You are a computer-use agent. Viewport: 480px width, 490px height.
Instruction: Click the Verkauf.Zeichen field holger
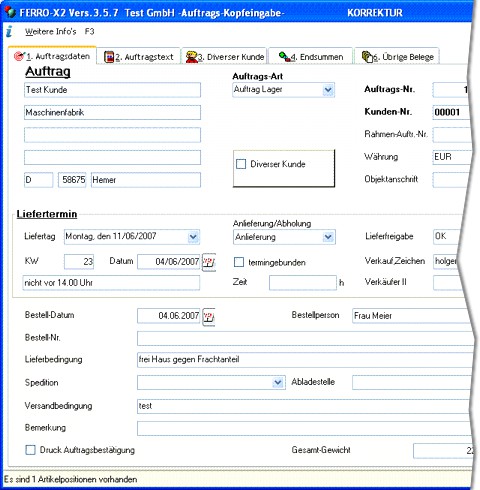tap(445, 262)
